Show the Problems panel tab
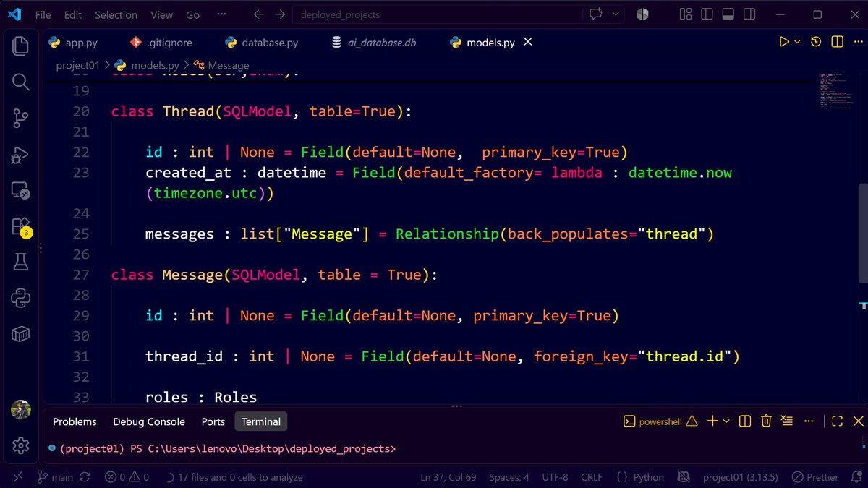Image resolution: width=868 pixels, height=488 pixels. (x=75, y=421)
